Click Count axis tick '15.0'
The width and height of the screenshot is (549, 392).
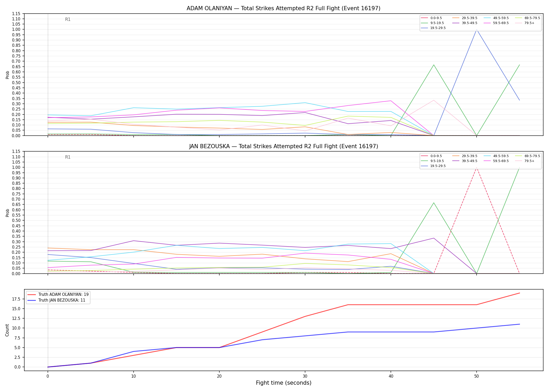(x=17, y=309)
